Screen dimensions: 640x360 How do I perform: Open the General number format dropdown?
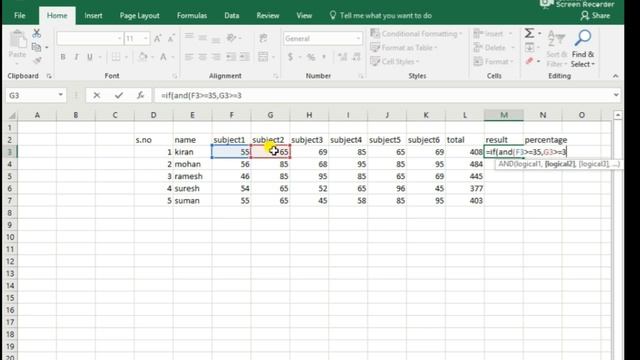tap(358, 39)
